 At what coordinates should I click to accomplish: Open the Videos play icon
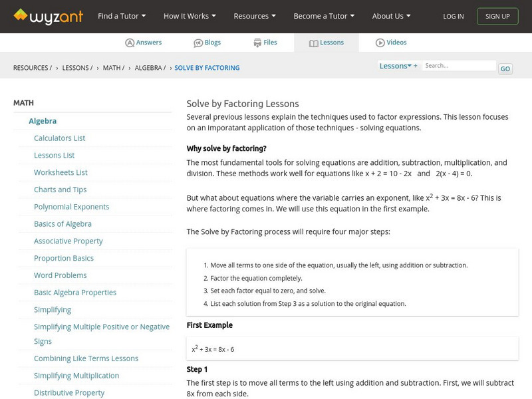pyautogui.click(x=380, y=43)
